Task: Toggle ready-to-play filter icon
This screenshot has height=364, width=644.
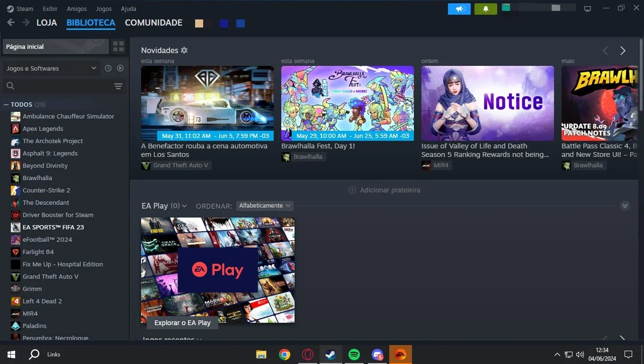Action: click(x=120, y=68)
